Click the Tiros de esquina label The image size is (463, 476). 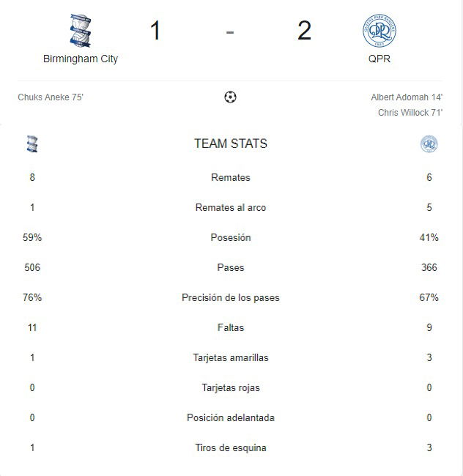[231, 447]
